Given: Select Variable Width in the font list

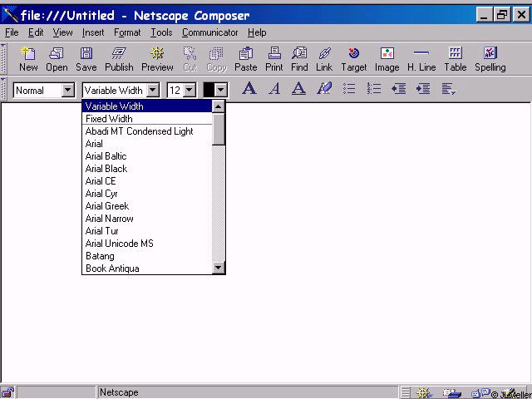Looking at the screenshot, I should point(147,106).
